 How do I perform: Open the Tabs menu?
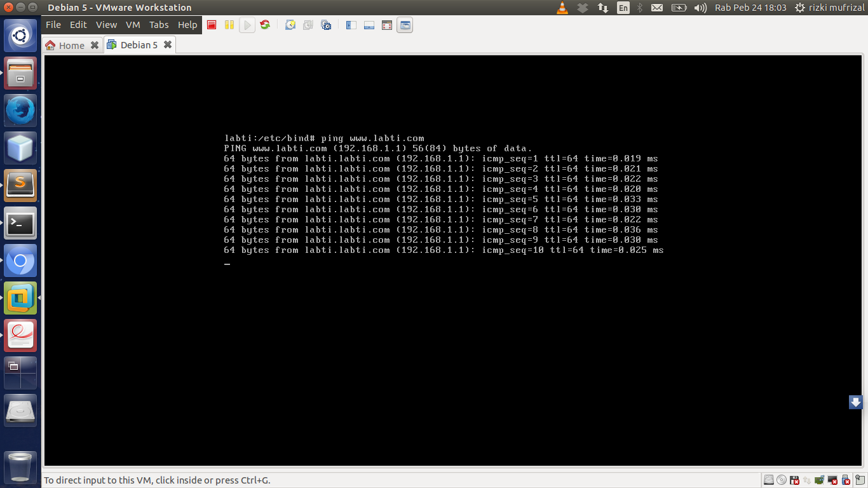[159, 25]
